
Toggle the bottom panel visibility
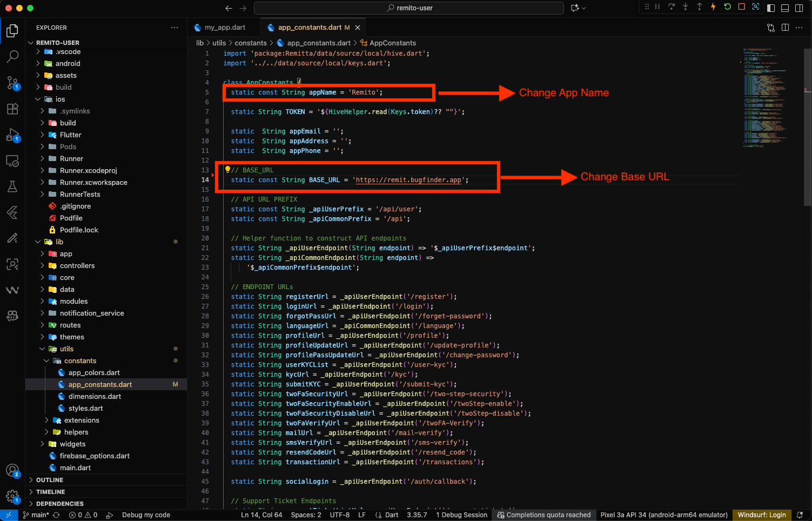[785, 8]
